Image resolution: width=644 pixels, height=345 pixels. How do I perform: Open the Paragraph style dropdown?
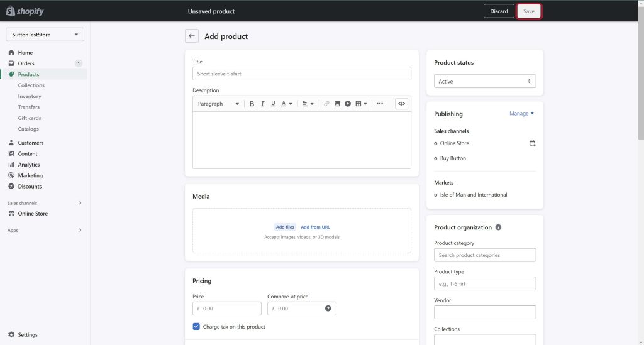coord(218,104)
